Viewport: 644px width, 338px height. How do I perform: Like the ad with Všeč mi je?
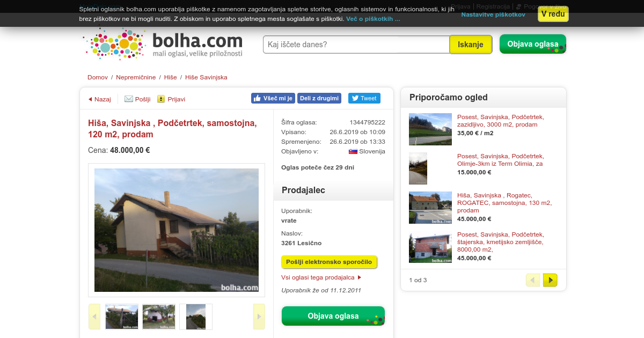click(273, 98)
